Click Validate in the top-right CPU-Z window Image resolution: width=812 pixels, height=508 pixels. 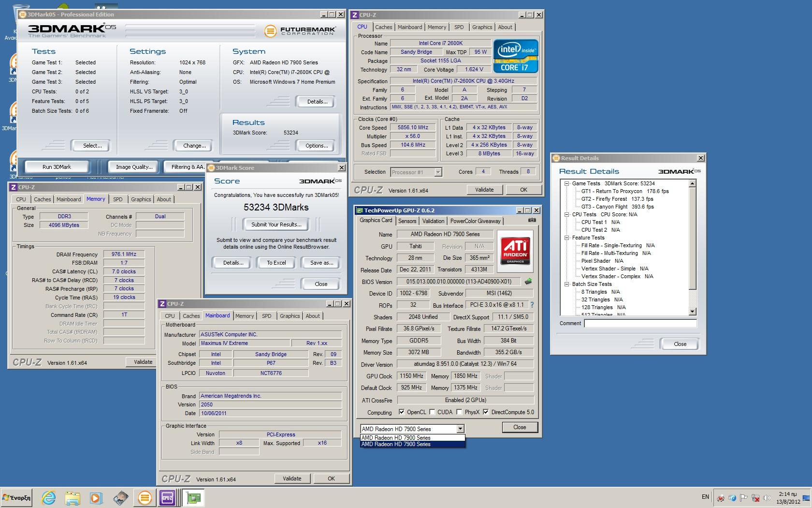point(484,190)
